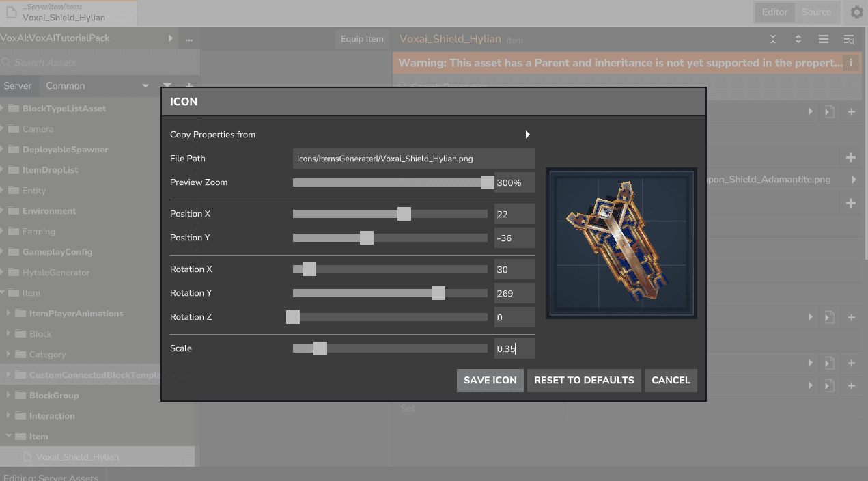The height and width of the screenshot is (481, 868).
Task: Click the Save Icon button
Action: point(490,381)
